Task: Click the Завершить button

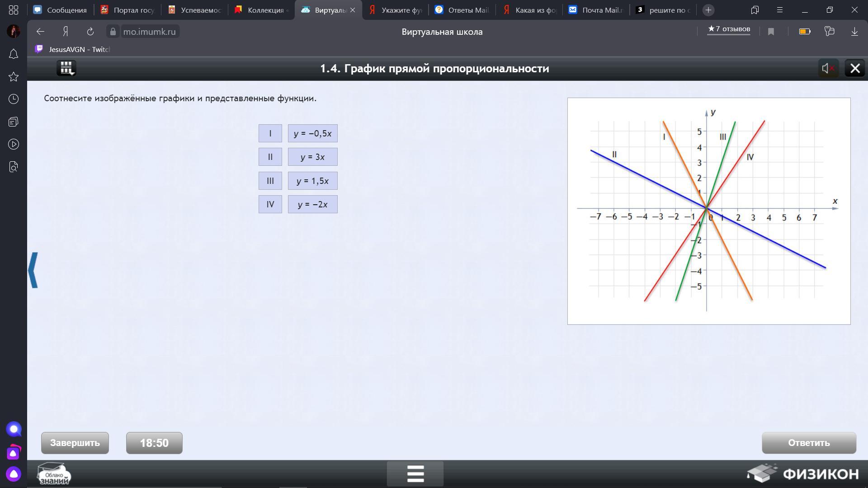Action: point(75,443)
